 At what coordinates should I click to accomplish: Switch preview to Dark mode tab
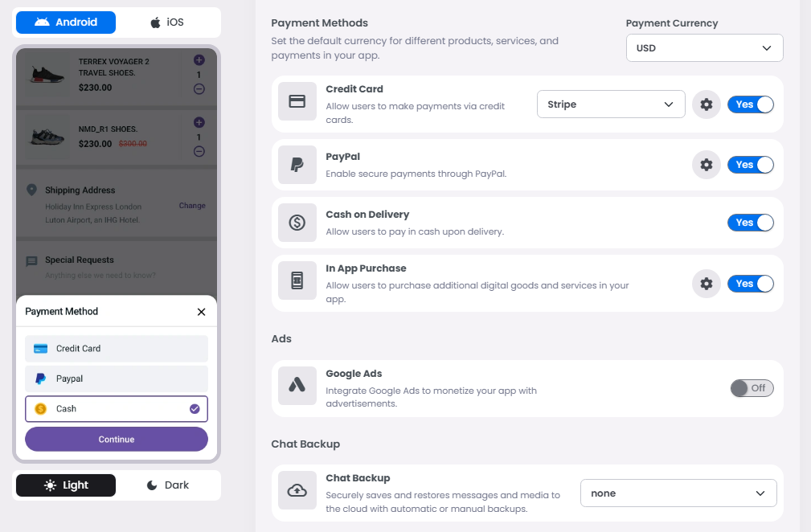click(168, 485)
